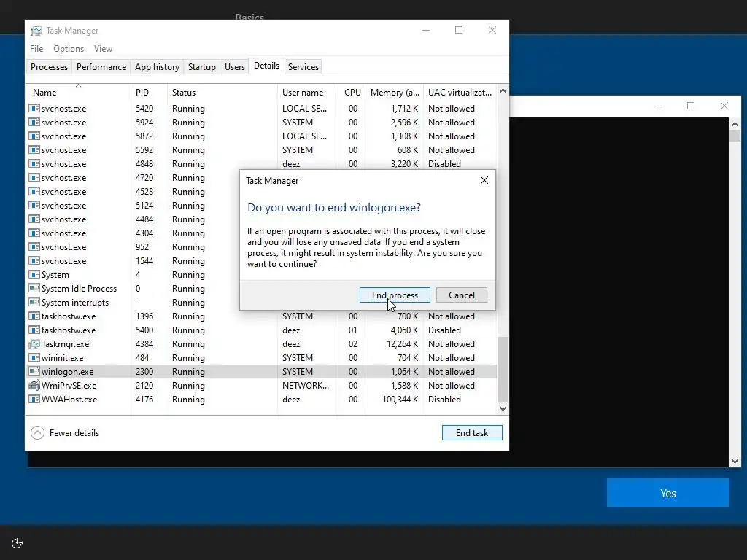Click System Idle Process icon
This screenshot has height=560, width=747.
34,288
